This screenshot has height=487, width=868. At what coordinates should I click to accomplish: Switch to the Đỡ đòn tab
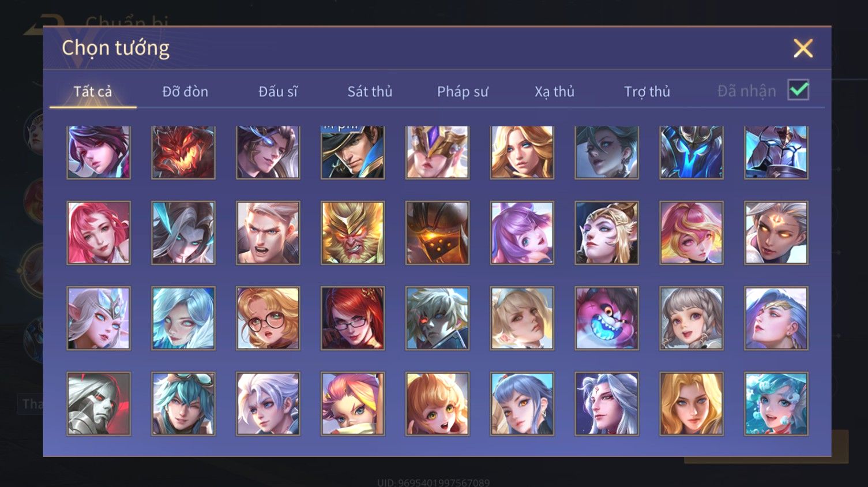click(185, 91)
